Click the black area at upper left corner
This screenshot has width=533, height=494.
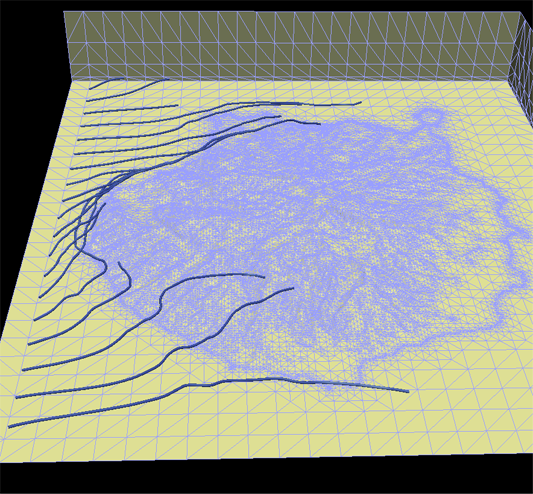point(31,37)
